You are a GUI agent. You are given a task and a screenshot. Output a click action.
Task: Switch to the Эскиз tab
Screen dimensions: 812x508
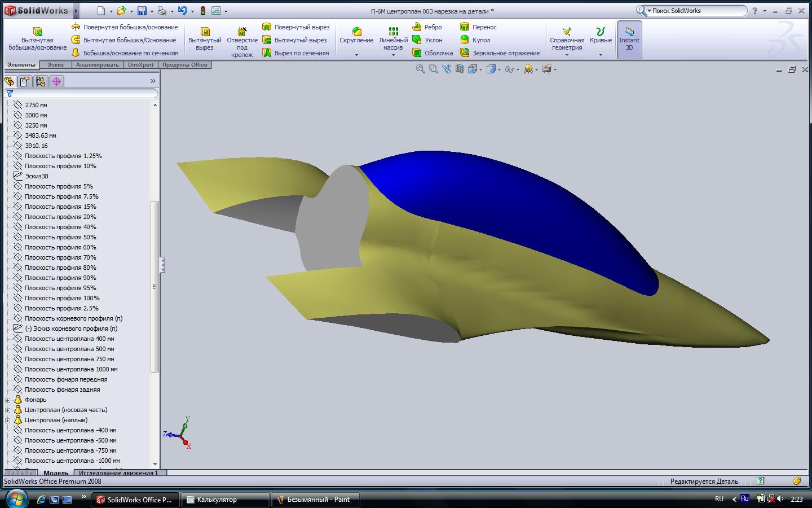(x=55, y=65)
